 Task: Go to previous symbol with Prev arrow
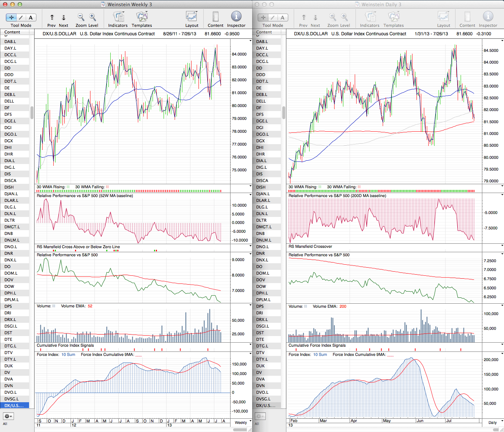click(x=52, y=17)
